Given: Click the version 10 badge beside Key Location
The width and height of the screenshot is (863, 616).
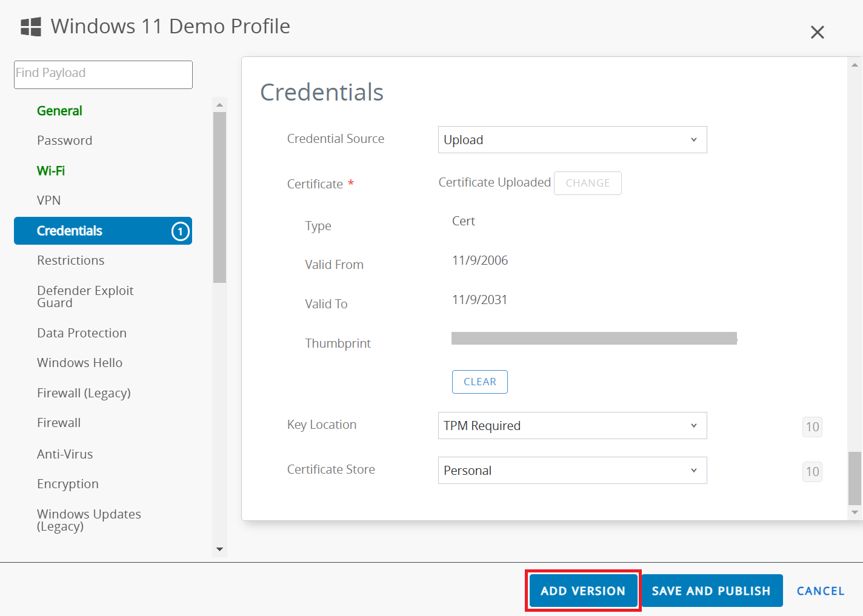Looking at the screenshot, I should [x=812, y=427].
